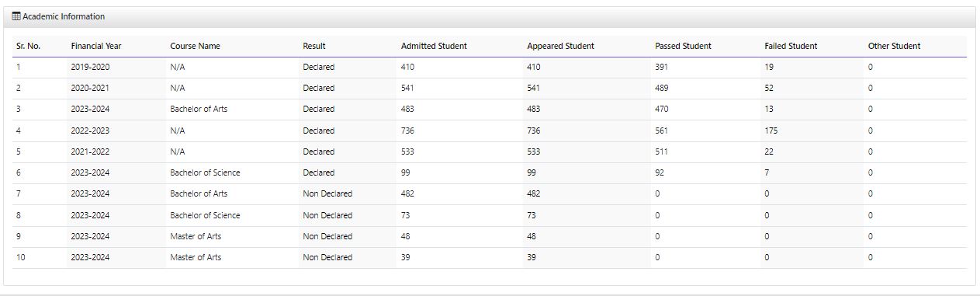The height and width of the screenshot is (296, 980).
Task: Click the Other Student column header
Action: 894,46
